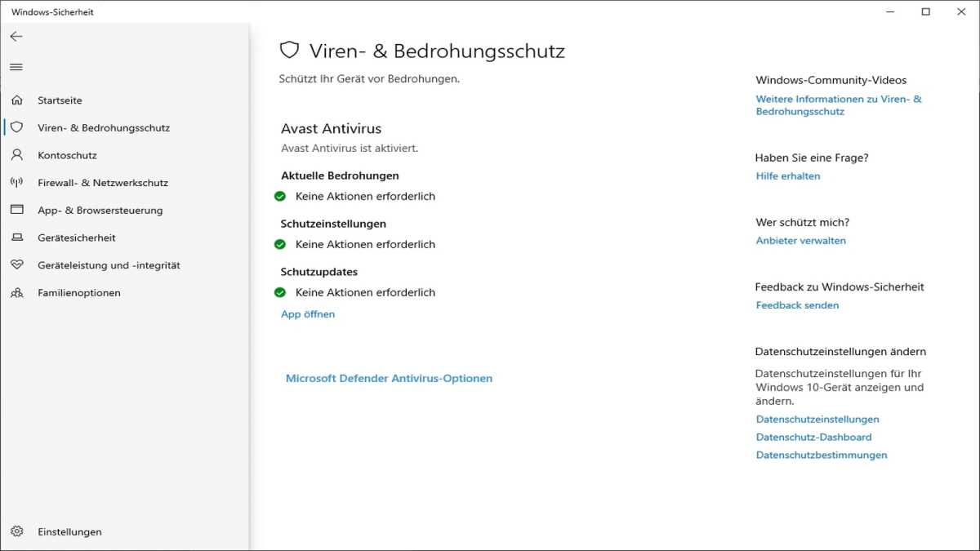980x551 pixels.
Task: Click the Gerätesicherheit laptop icon
Action: coord(17,238)
